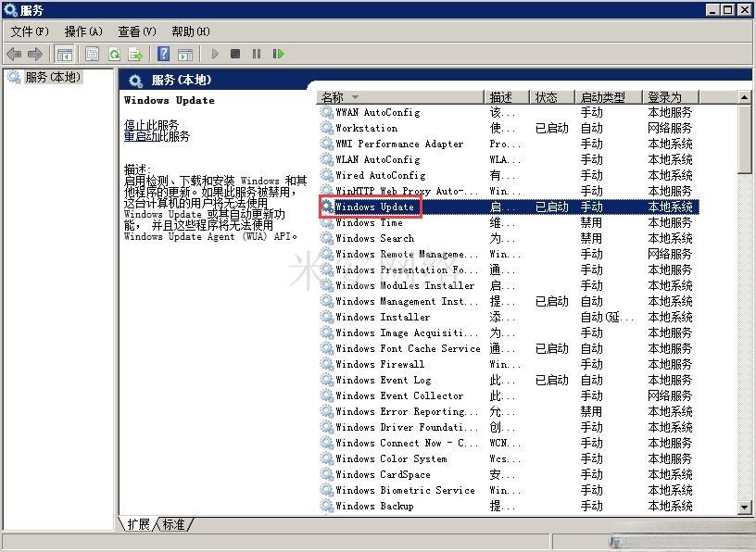This screenshot has width=756, height=552.
Task: Click the scrollbar up arrow in service list
Action: (745, 97)
